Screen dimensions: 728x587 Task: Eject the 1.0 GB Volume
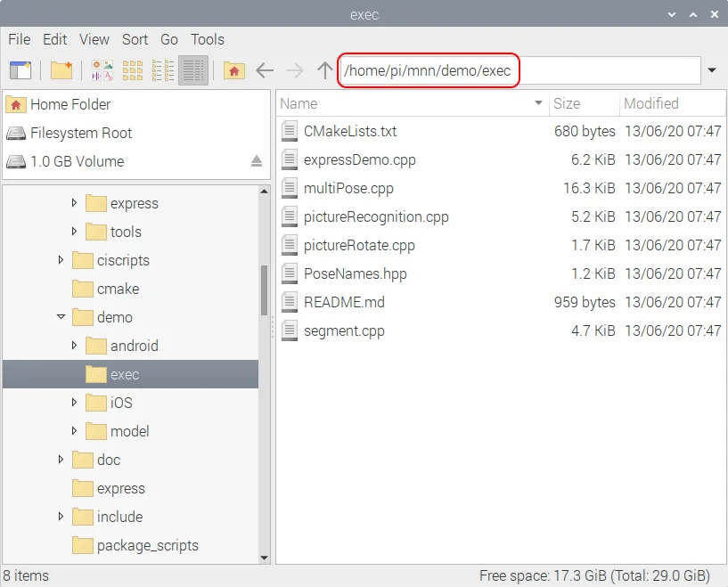point(257,161)
